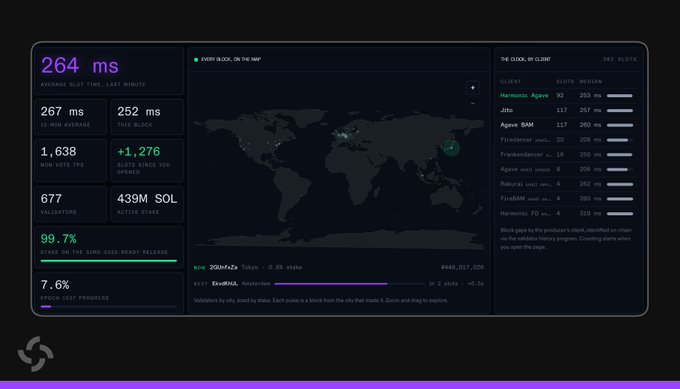Image resolution: width=680 pixels, height=389 pixels.
Task: Click the 'MEDIAN' column header
Action: [590, 82]
